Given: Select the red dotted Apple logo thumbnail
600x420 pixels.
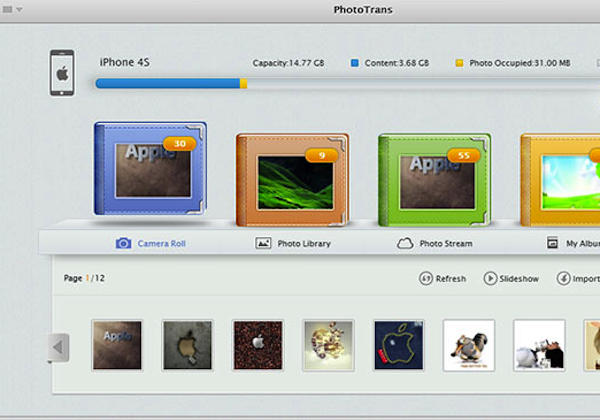Looking at the screenshot, I should [258, 345].
